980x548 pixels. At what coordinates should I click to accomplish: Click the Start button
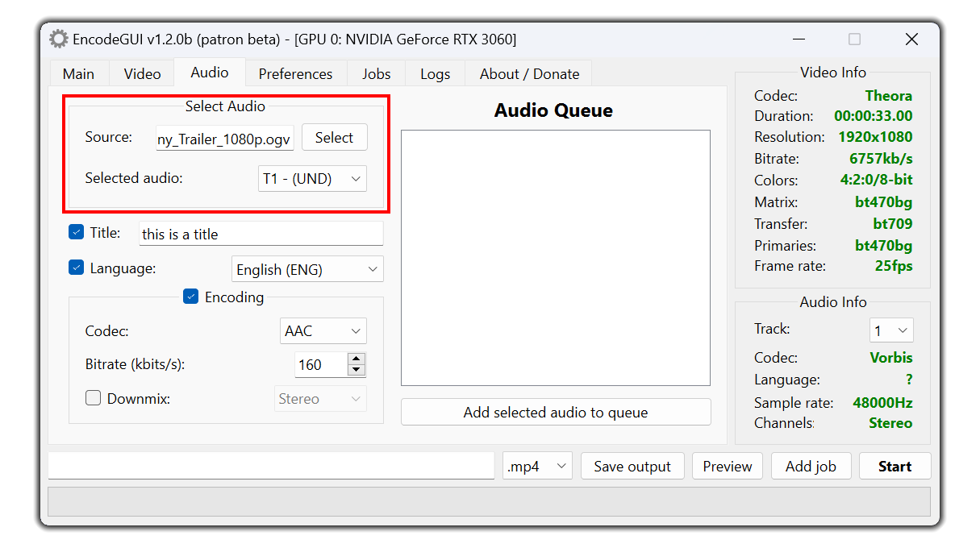[x=895, y=466]
